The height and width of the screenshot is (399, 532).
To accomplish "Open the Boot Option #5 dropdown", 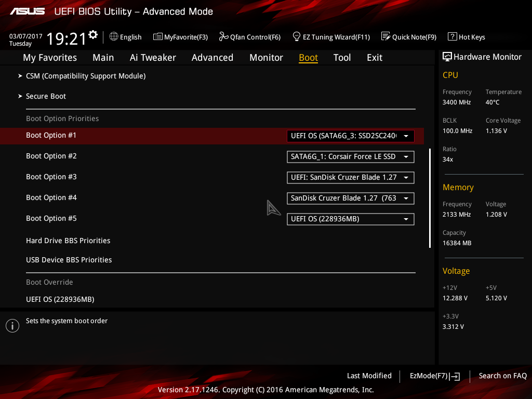I will 351,219.
